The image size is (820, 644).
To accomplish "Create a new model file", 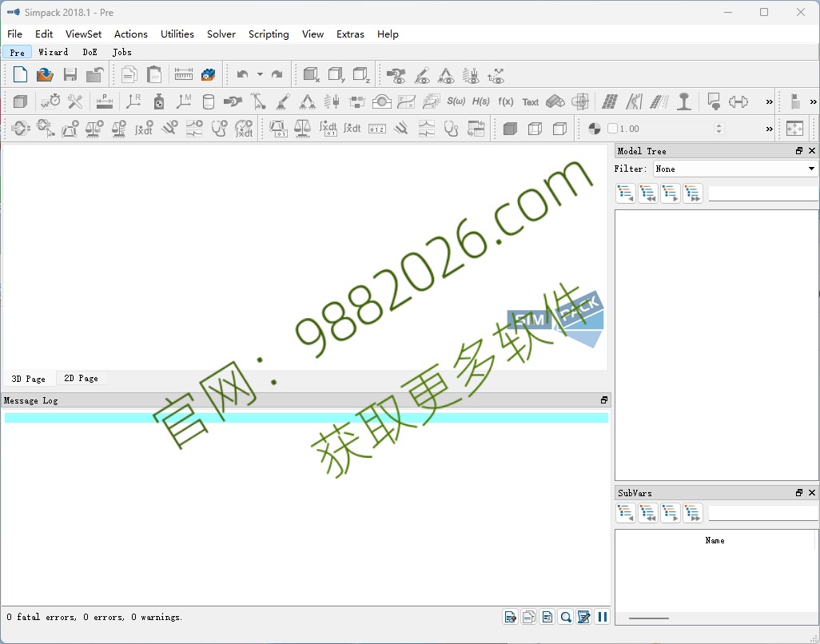I will point(20,75).
